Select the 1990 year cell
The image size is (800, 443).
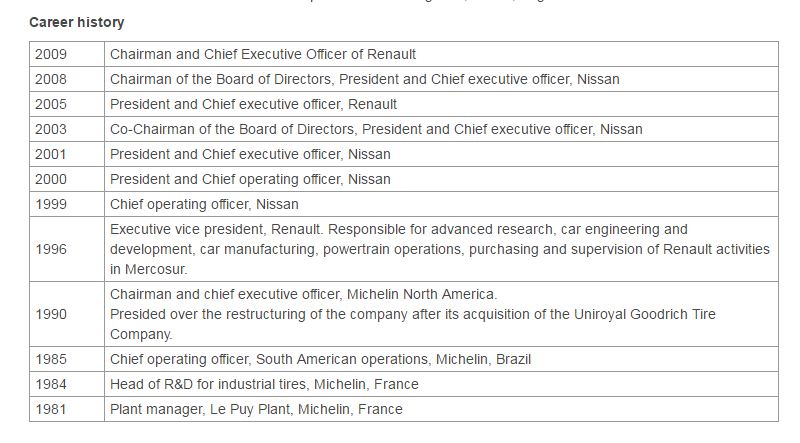[x=50, y=314]
